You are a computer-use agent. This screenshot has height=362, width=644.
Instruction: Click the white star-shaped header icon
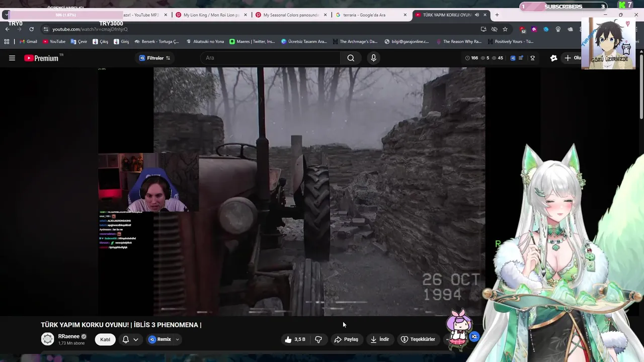553,58
